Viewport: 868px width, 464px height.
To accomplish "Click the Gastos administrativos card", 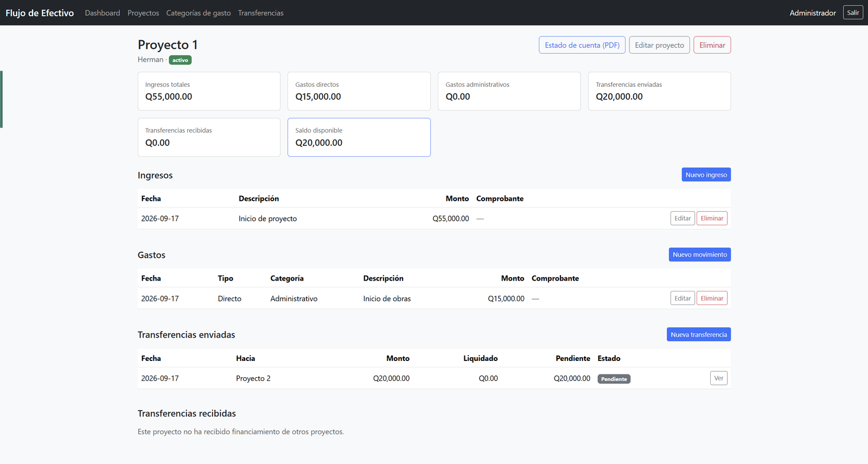I will tap(509, 91).
